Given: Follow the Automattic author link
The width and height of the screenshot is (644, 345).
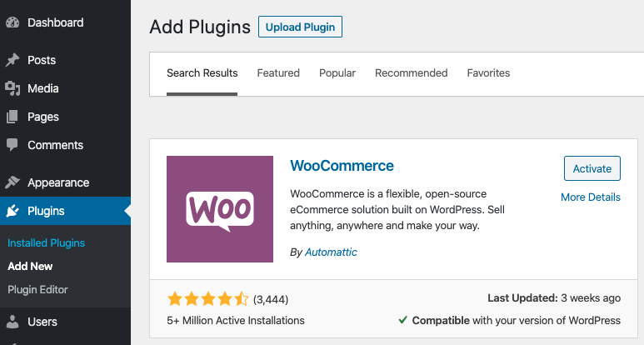Looking at the screenshot, I should click(331, 252).
